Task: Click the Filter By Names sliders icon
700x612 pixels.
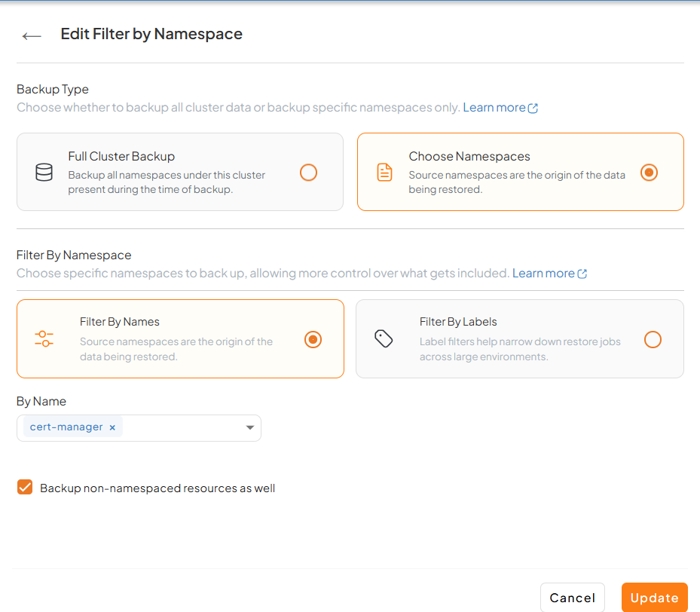Action: [44, 339]
